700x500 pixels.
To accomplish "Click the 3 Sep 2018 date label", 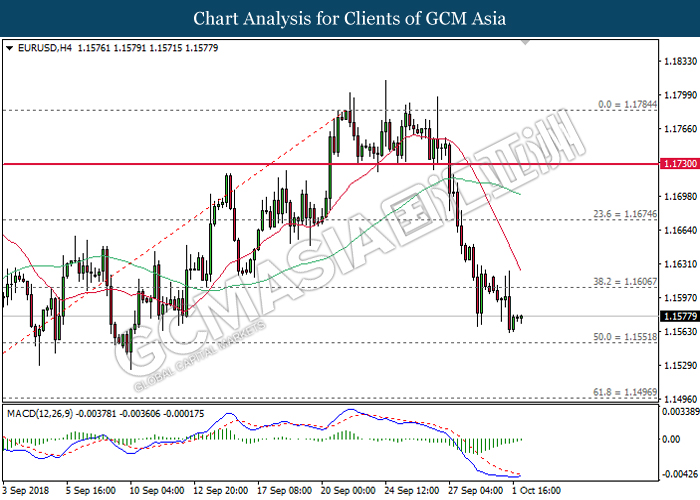I will pos(26,491).
